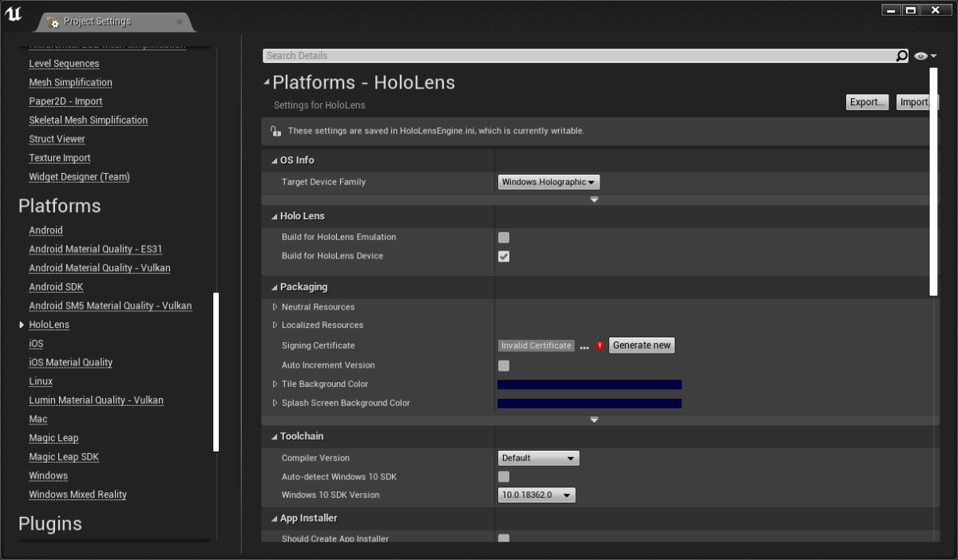
Task: Click the search magnifier icon
Action: [x=901, y=56]
